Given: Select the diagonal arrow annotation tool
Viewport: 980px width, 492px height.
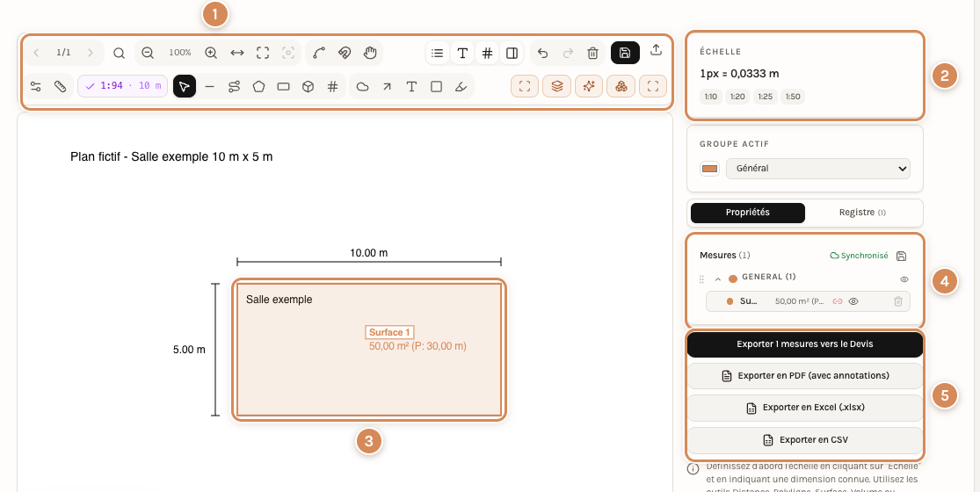Looking at the screenshot, I should (387, 87).
